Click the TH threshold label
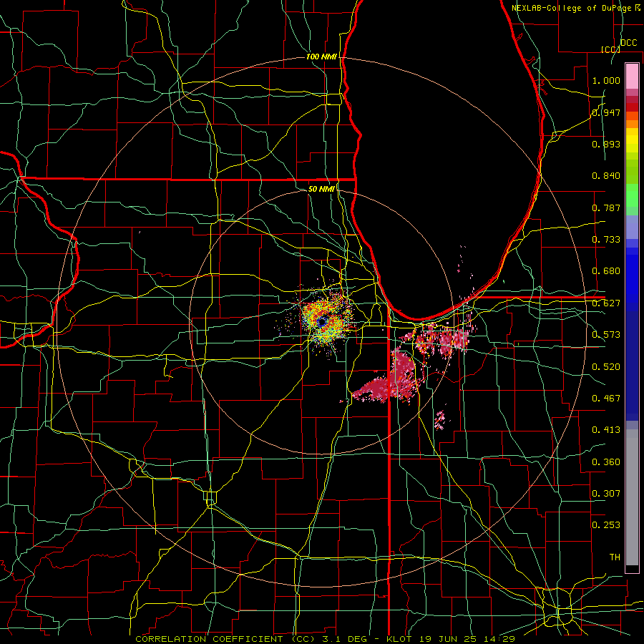Screen dimensions: 644x644 point(615,557)
